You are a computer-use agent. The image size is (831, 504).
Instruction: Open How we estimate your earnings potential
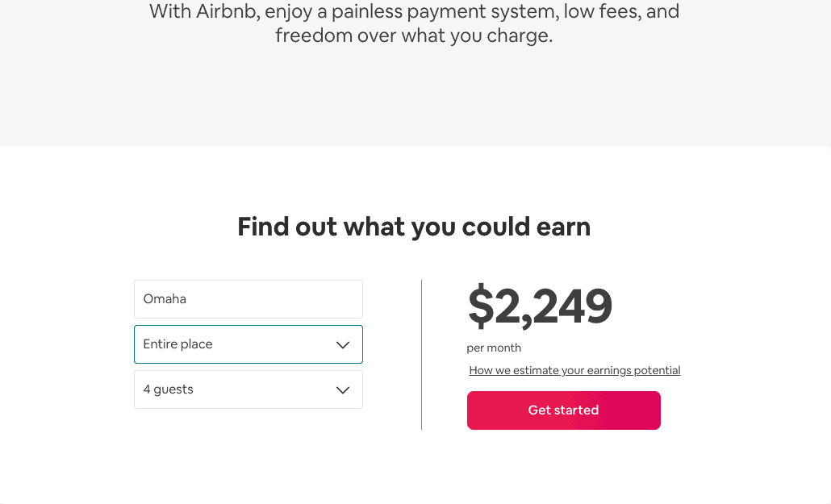574,370
